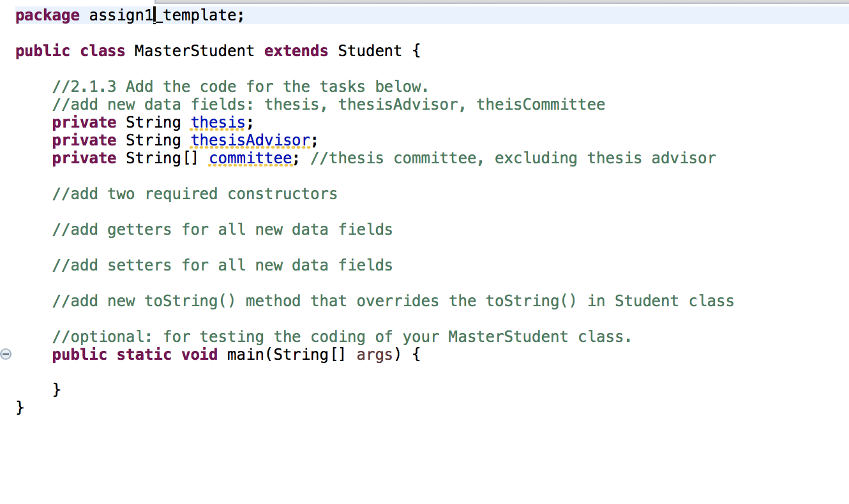Click the underlined identifier "committee"

coord(250,158)
